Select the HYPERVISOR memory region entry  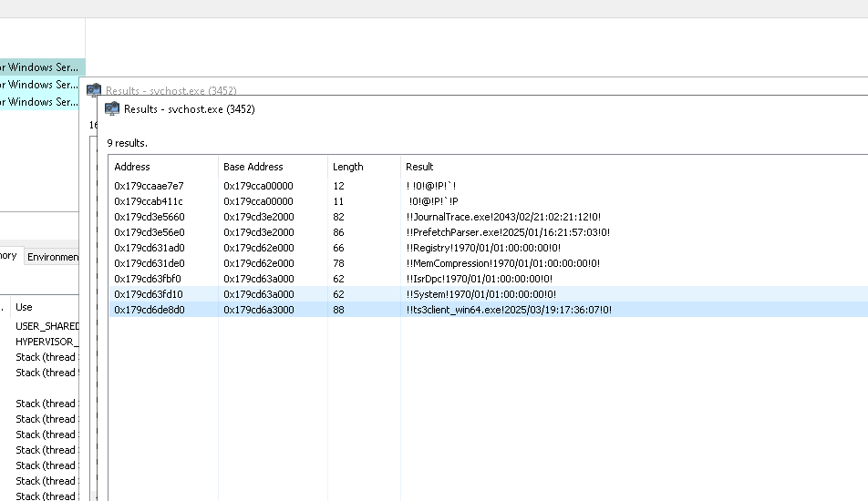pyautogui.click(x=47, y=342)
